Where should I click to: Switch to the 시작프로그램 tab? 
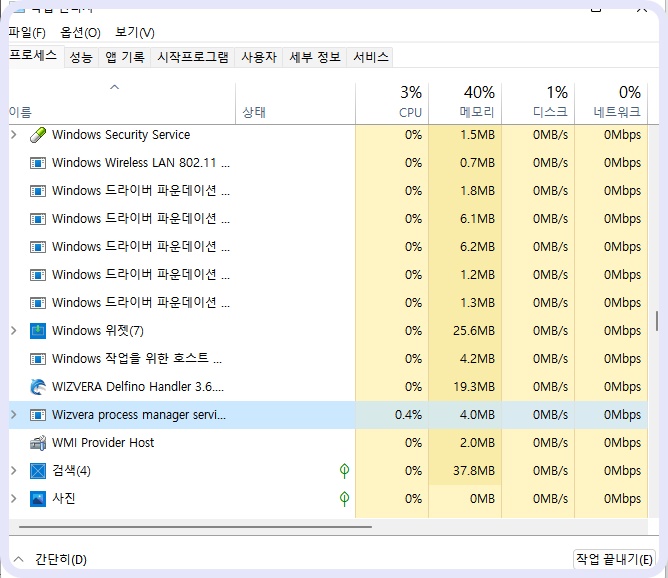[x=193, y=57]
